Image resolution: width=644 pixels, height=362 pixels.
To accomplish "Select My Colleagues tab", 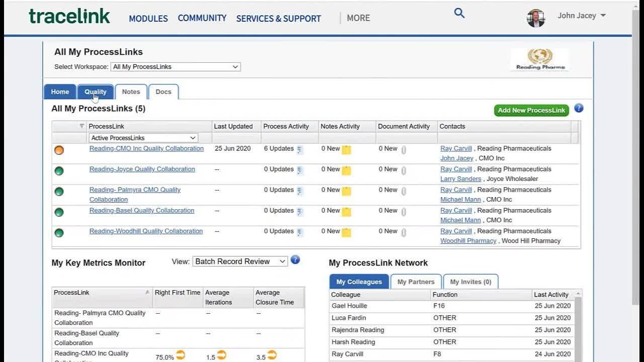I will [359, 282].
